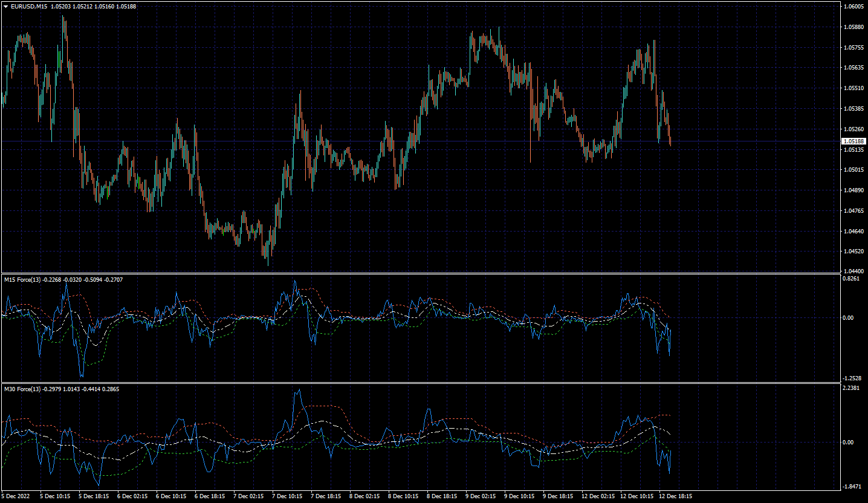Click the 12 Dec 18:15 time label
This screenshot has height=503, width=868.
[x=676, y=496]
